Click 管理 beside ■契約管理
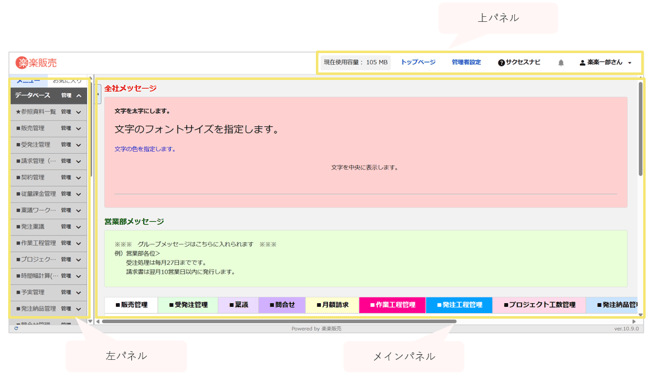This screenshot has width=650, height=378. click(66, 177)
